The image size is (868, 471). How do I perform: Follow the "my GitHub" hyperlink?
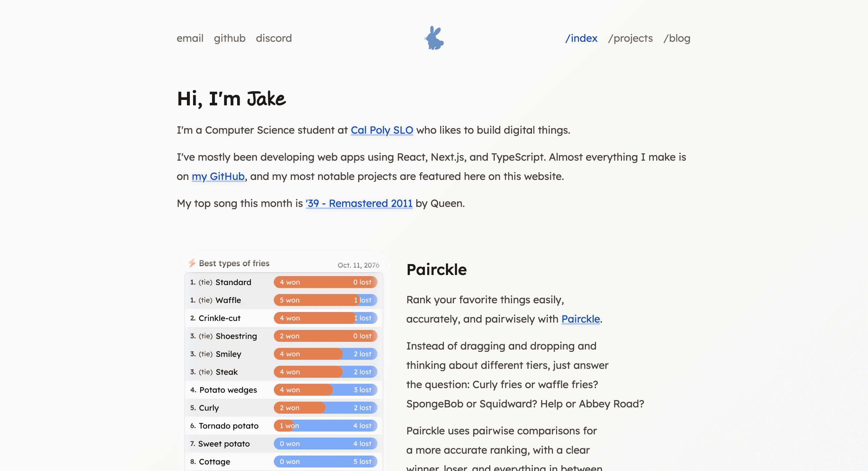(218, 176)
